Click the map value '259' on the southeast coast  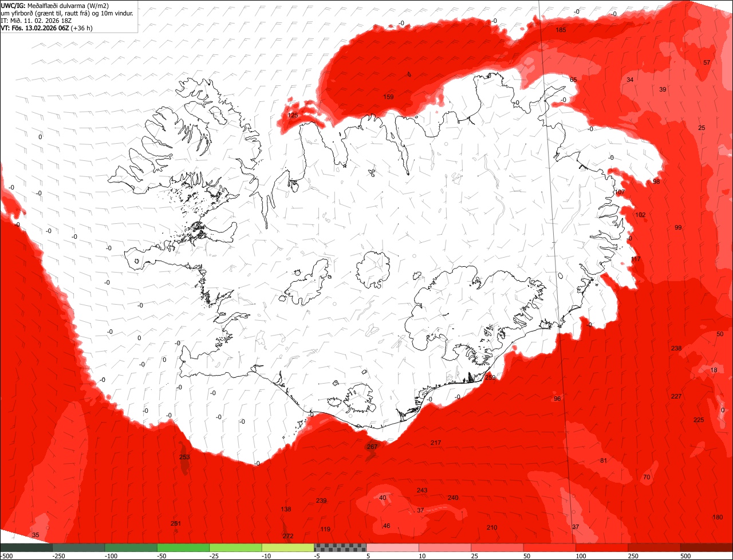pos(490,377)
